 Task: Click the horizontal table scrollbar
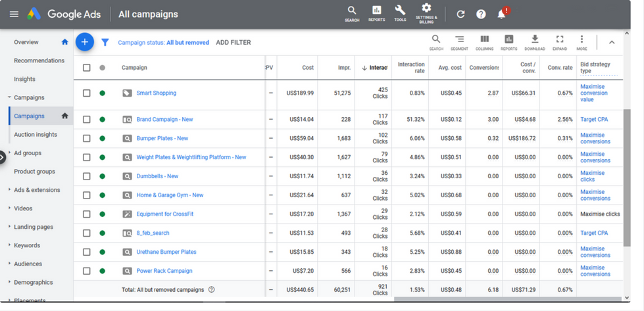[507, 299]
